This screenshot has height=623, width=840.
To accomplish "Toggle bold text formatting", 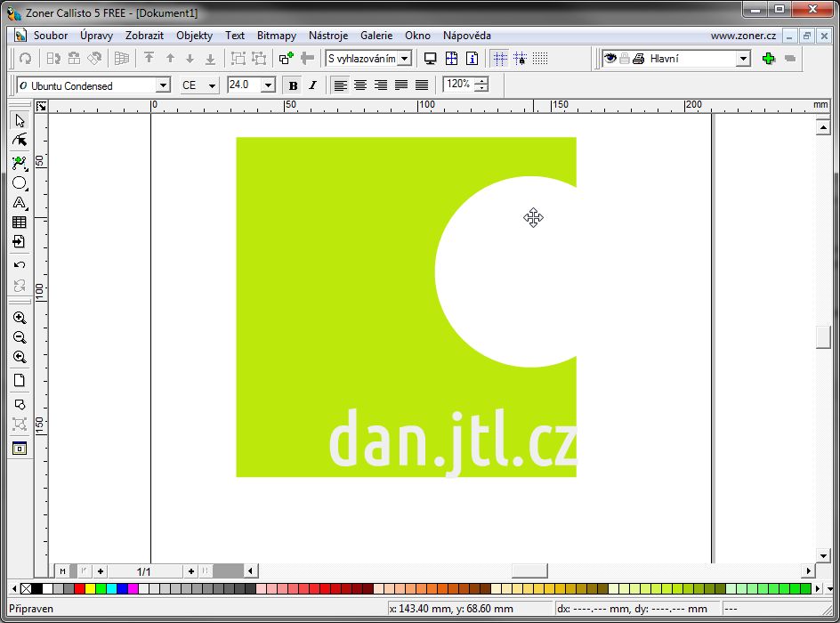I will point(293,85).
